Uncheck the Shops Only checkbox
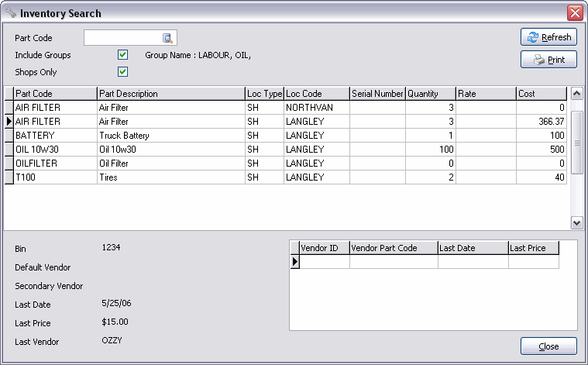The height and width of the screenshot is (365, 588). 122,72
